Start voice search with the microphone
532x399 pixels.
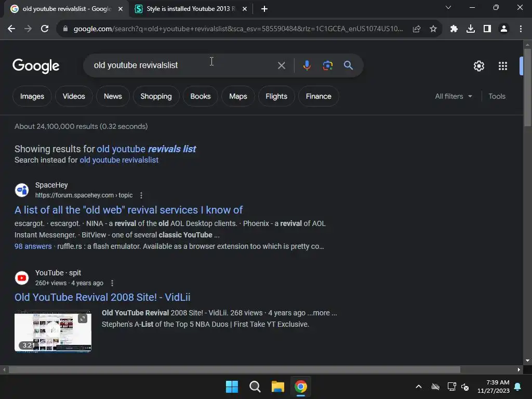pos(307,65)
